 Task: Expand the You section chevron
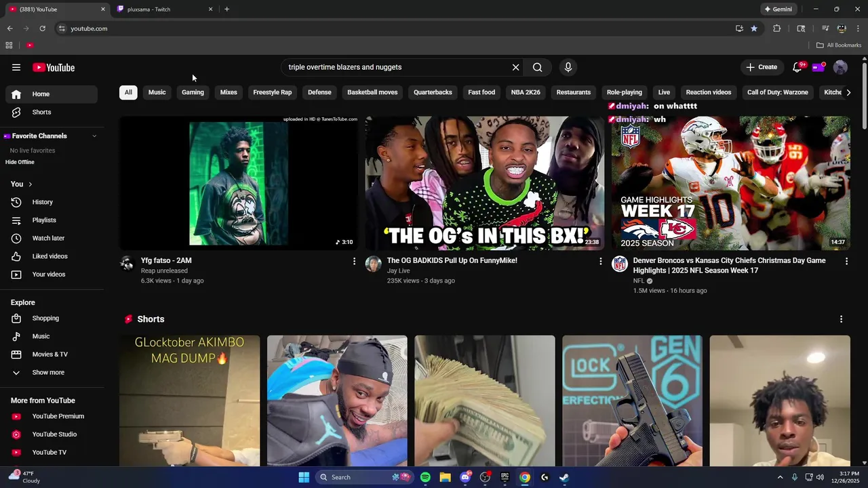tap(30, 184)
